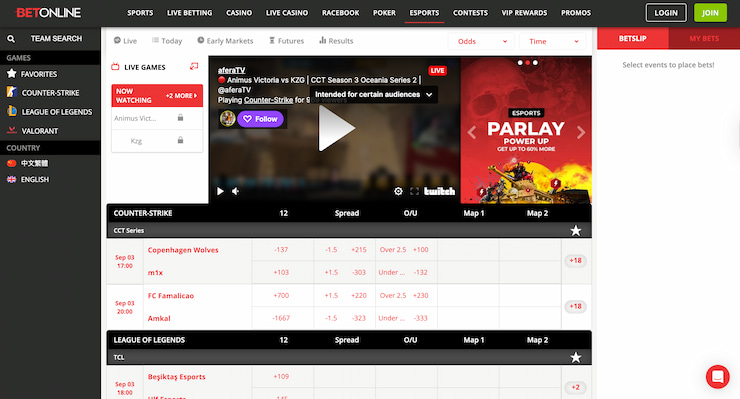This screenshot has width=740, height=399.
Task: Mute the stream with speaker icon
Action: pyautogui.click(x=235, y=191)
